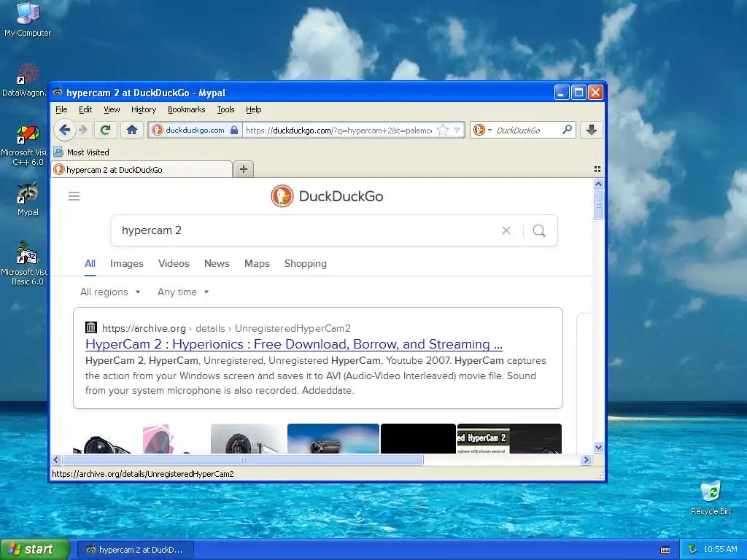The height and width of the screenshot is (560, 747).
Task: Select the 'hypercam 2 at DuckDuckGo' browser tab
Action: [x=142, y=169]
